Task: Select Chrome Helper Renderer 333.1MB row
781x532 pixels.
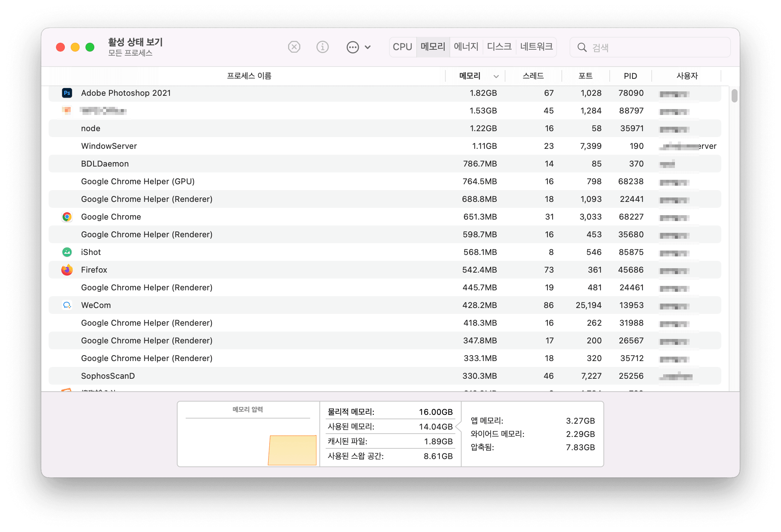Action: (x=385, y=358)
